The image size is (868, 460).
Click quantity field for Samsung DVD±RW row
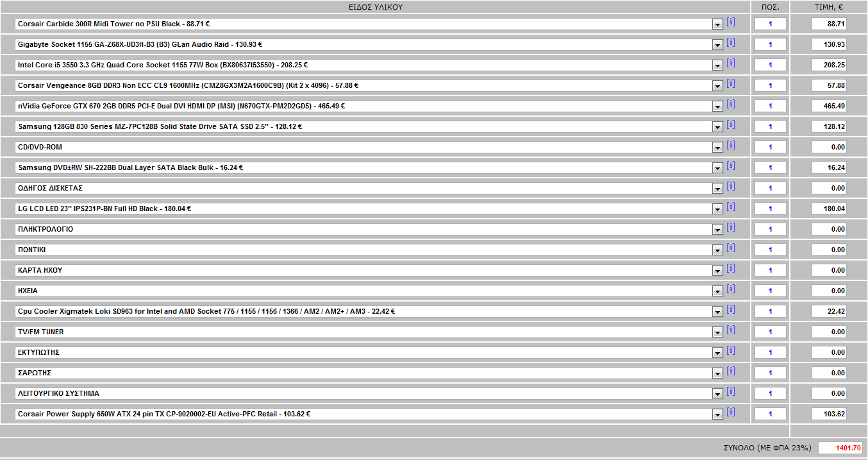(x=771, y=168)
